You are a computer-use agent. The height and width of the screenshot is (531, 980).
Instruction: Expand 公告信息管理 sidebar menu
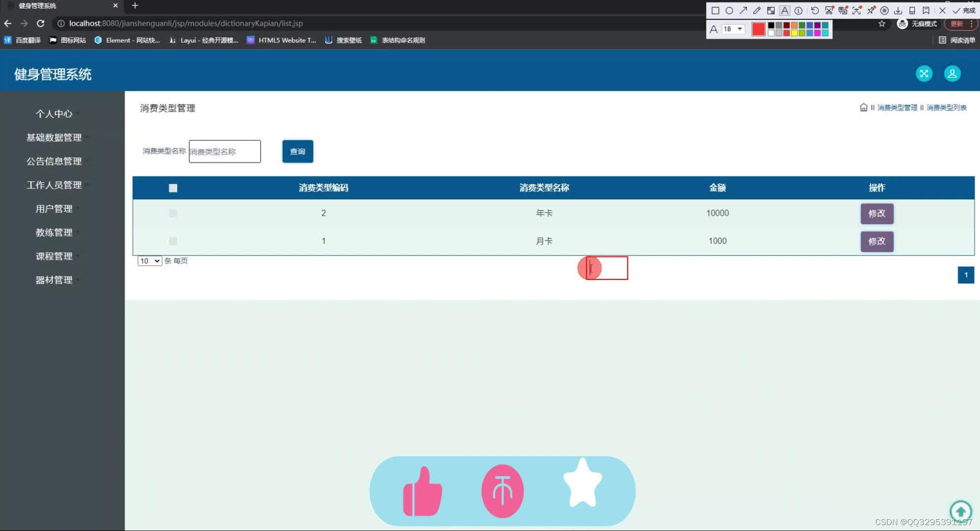[54, 161]
